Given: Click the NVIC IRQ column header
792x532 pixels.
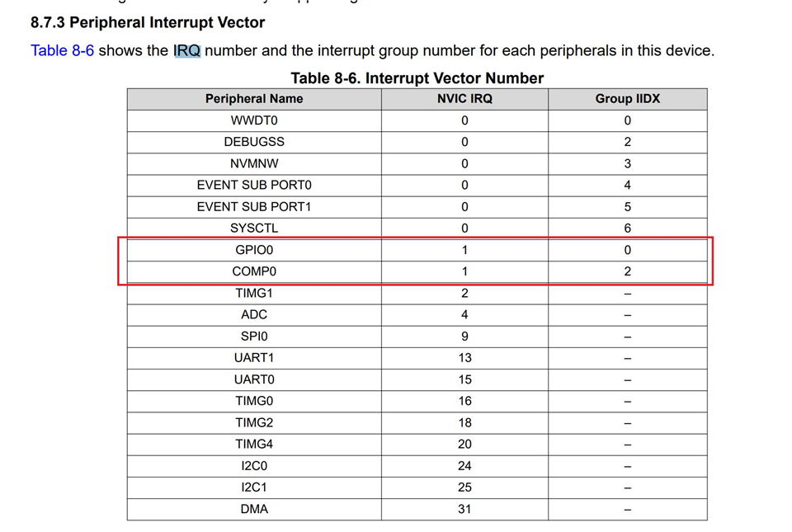Looking at the screenshot, I should [x=464, y=99].
